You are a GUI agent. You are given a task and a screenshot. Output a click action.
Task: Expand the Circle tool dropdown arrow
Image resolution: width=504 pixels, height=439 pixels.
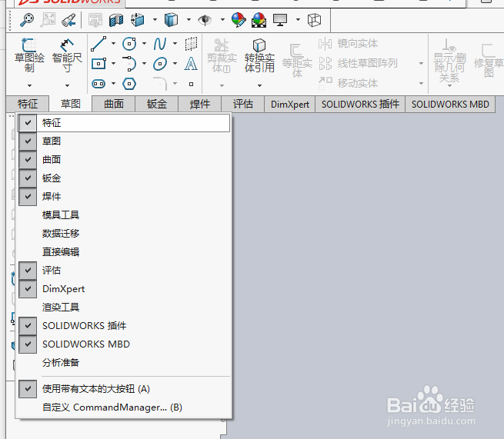(x=144, y=44)
